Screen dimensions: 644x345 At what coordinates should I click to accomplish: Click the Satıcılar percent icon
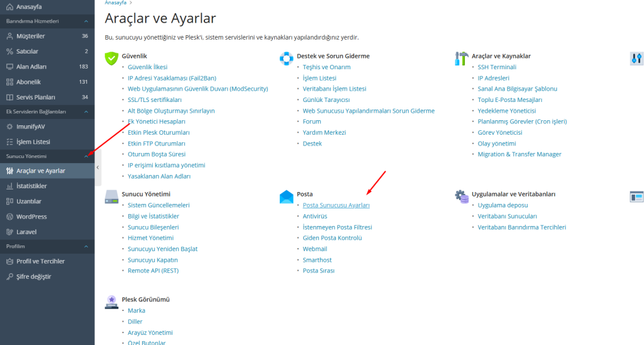9,52
